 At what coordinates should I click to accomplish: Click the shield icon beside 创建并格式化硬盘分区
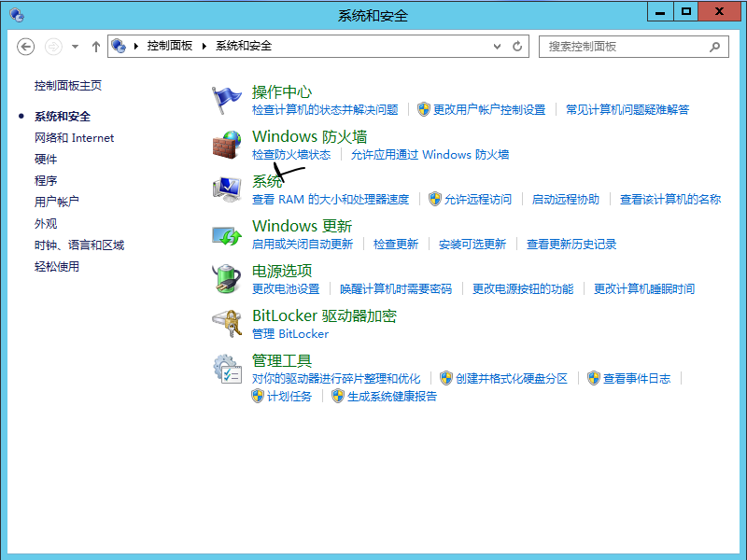[446, 378]
